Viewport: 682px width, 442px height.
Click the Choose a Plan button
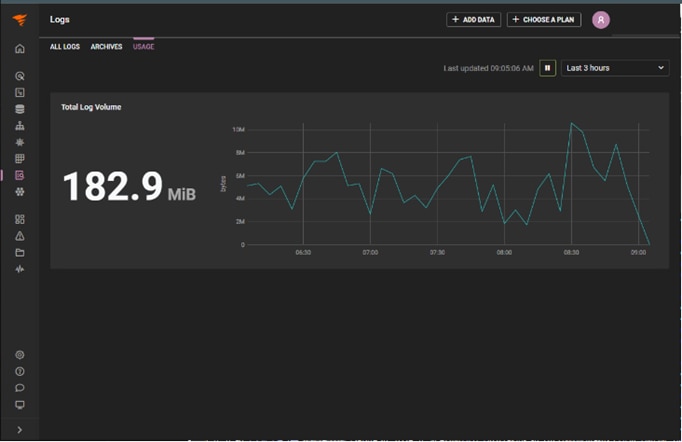pos(543,20)
